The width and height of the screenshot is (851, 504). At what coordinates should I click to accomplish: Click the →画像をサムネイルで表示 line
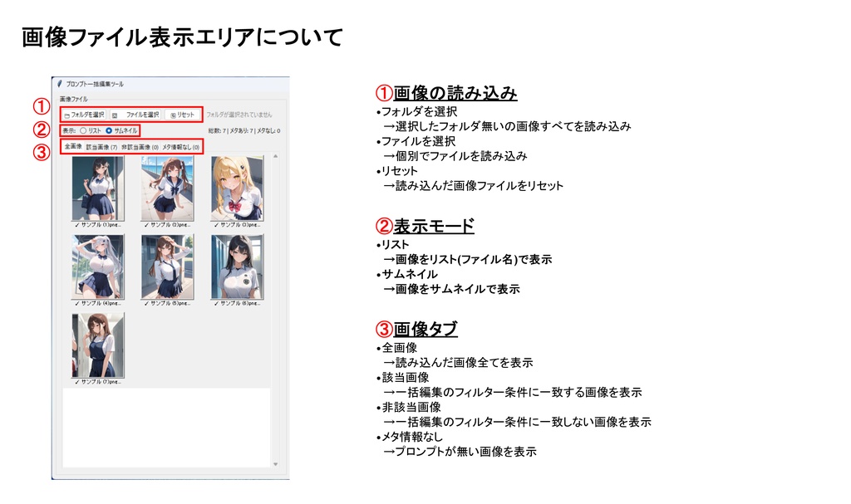tap(451, 289)
